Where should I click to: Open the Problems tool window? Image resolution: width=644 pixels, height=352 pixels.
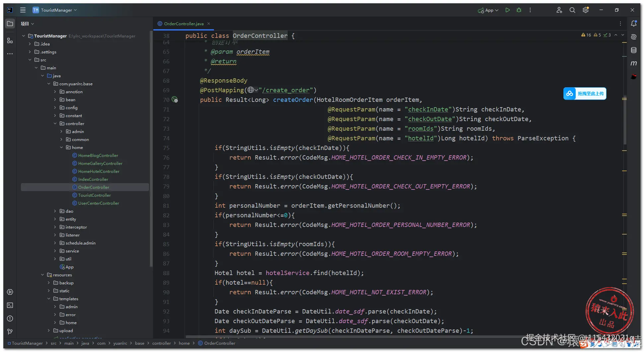tap(10, 318)
